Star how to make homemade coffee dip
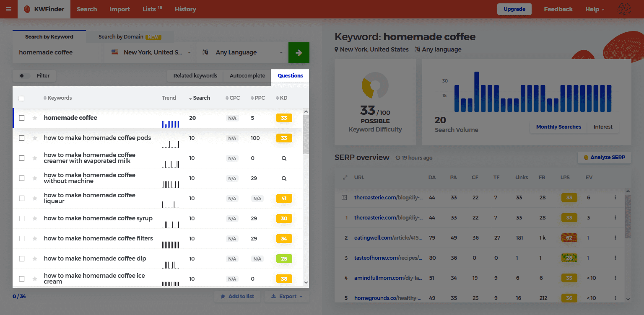 coord(35,259)
